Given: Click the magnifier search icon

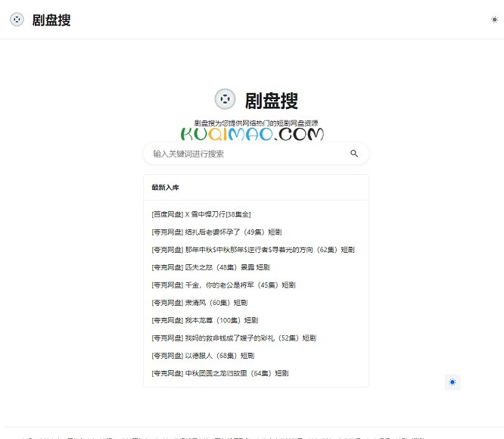Looking at the screenshot, I should pyautogui.click(x=354, y=154).
